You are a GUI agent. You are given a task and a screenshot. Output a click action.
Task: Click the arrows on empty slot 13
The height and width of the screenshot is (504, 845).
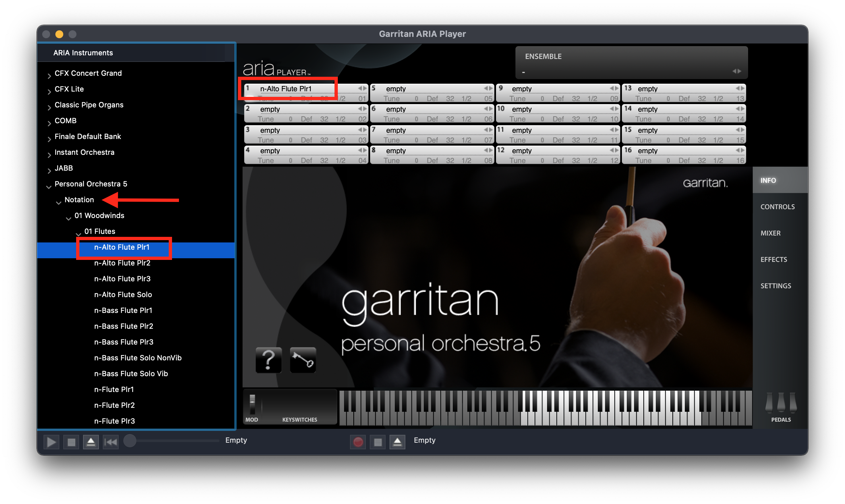[740, 88]
